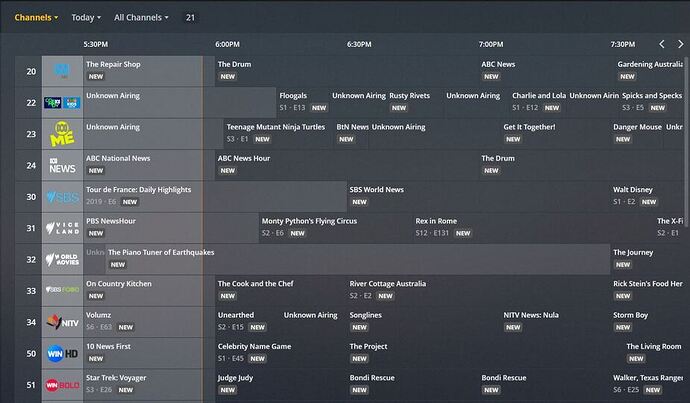690x403 pixels.
Task: Open Star Trek: Voyager listing
Action: 149,385
